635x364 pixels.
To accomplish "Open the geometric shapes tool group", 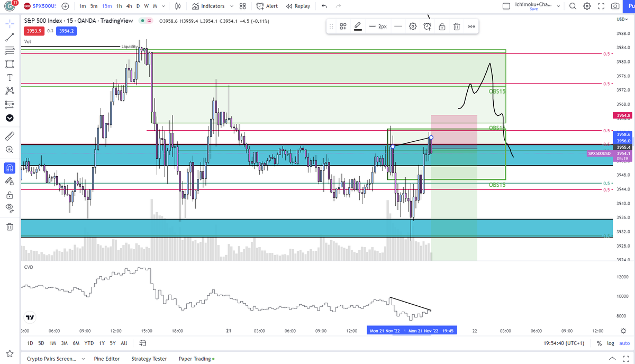I will coord(10,64).
